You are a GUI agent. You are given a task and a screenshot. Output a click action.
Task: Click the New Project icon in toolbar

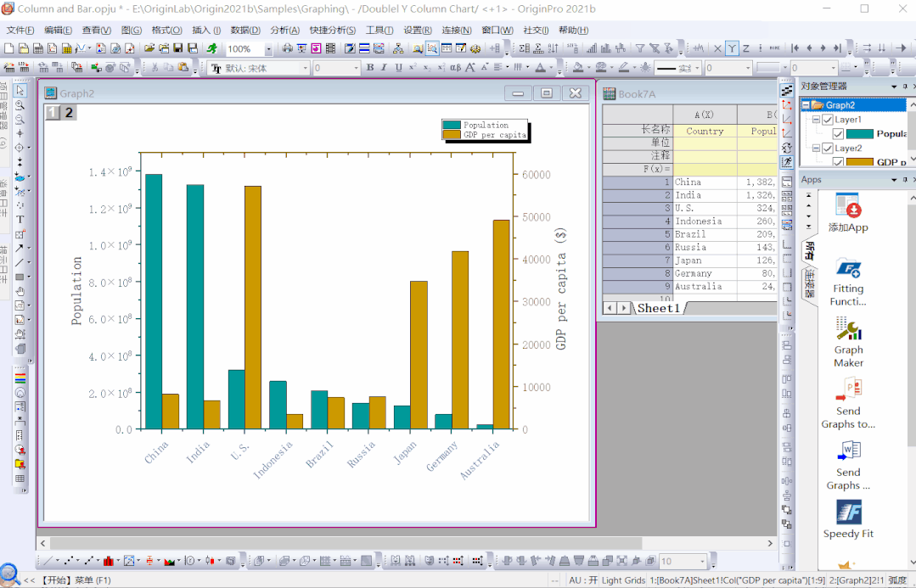[x=9, y=49]
